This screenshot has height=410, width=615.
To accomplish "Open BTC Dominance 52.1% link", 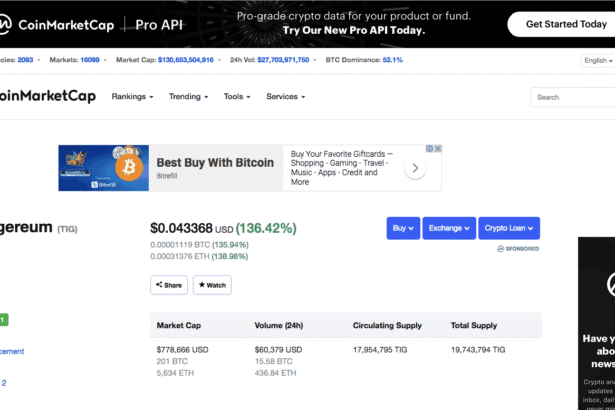I will point(393,60).
